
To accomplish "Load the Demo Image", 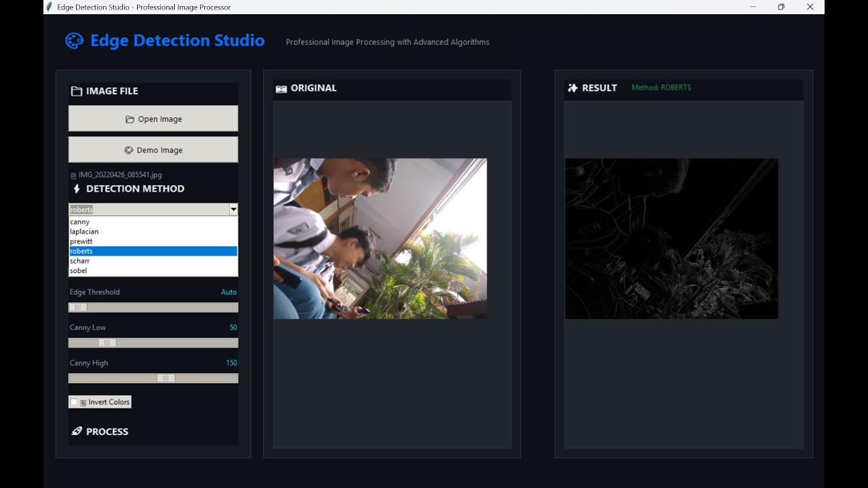I will tap(153, 150).
